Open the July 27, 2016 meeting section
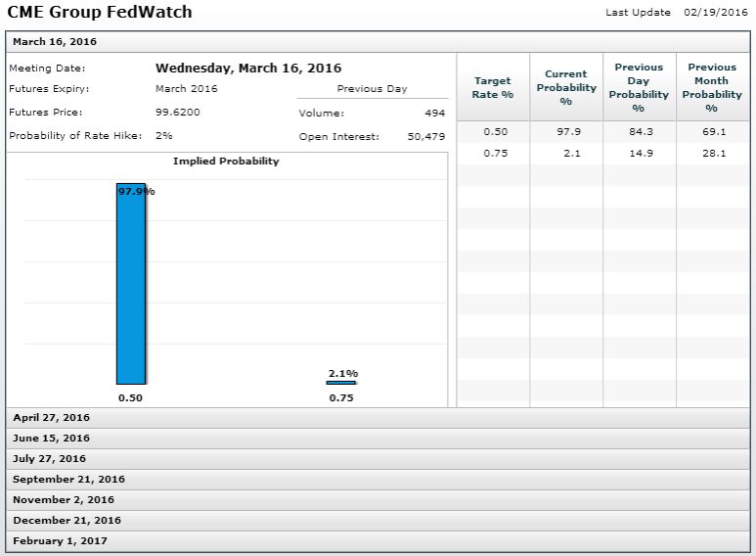The width and height of the screenshot is (756, 556). pyautogui.click(x=49, y=459)
